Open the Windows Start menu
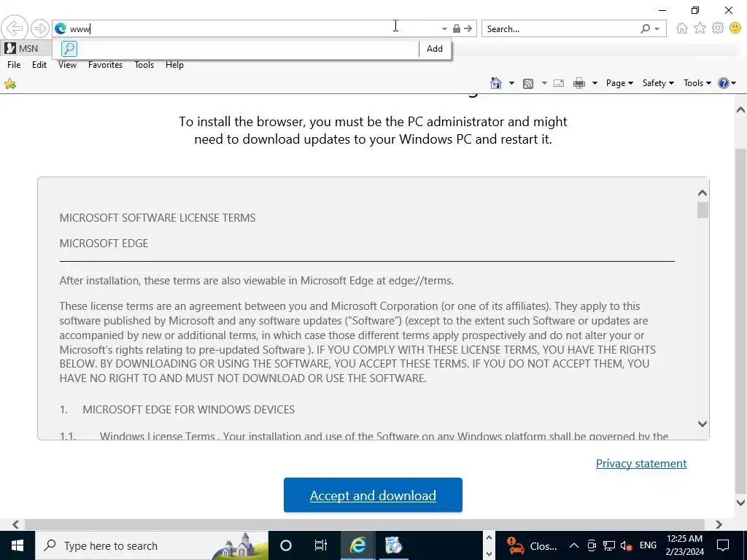 point(18,545)
